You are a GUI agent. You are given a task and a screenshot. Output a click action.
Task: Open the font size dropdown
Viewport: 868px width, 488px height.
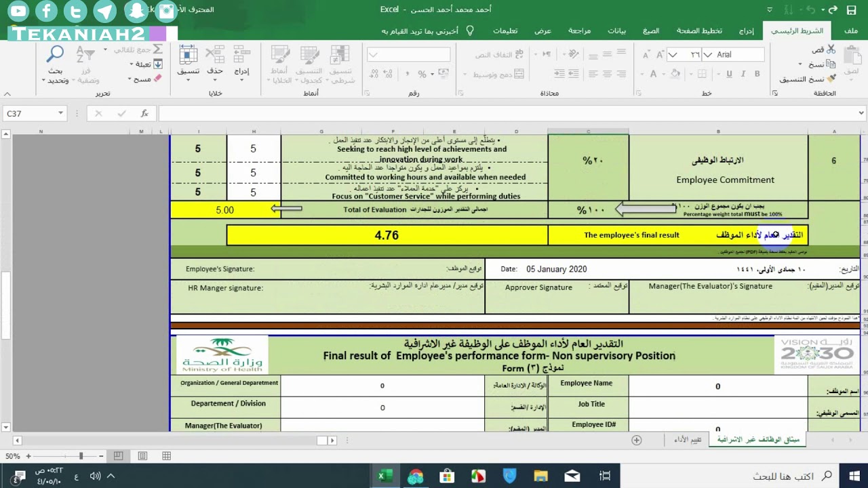[673, 55]
